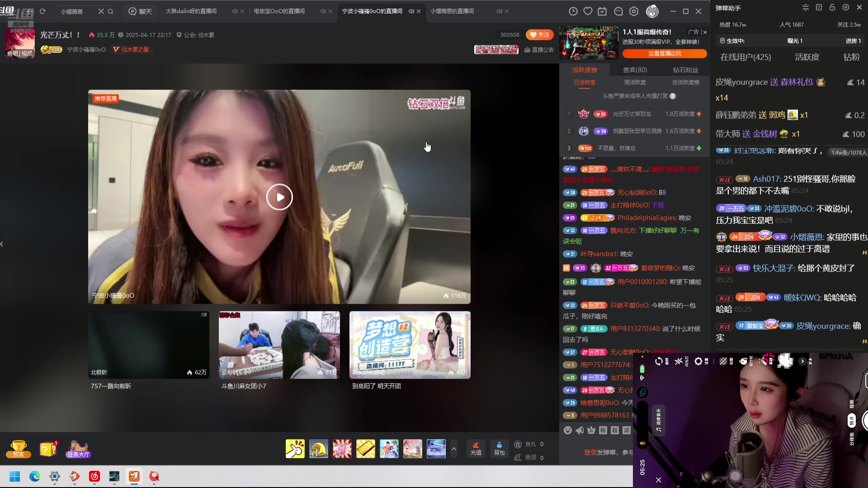Clear the search box with its X

tap(101, 11)
